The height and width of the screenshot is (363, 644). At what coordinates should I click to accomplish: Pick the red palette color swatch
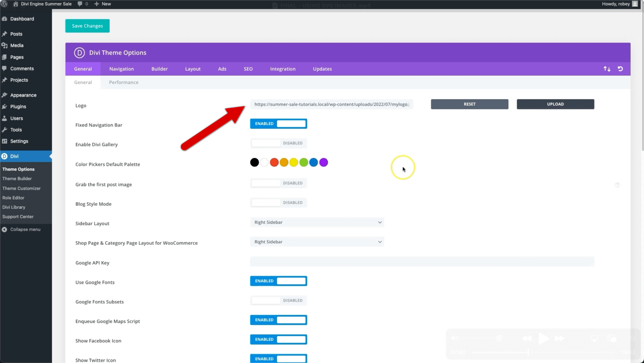(274, 162)
